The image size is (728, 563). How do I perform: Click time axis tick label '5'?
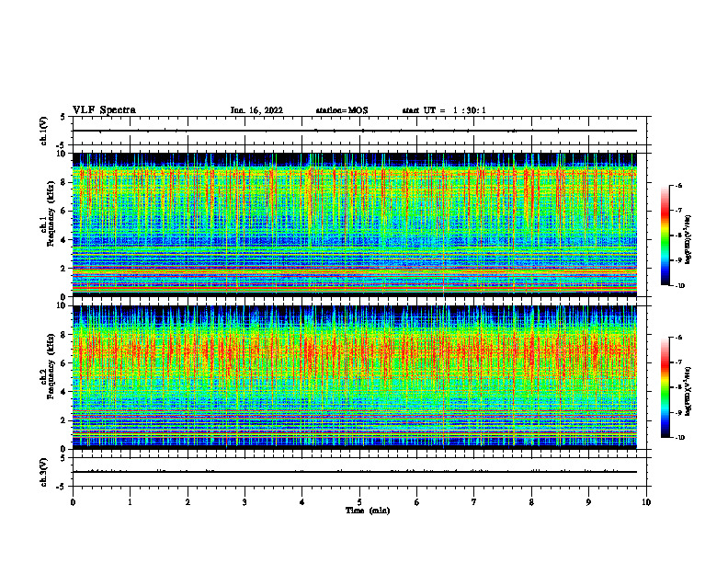point(359,502)
